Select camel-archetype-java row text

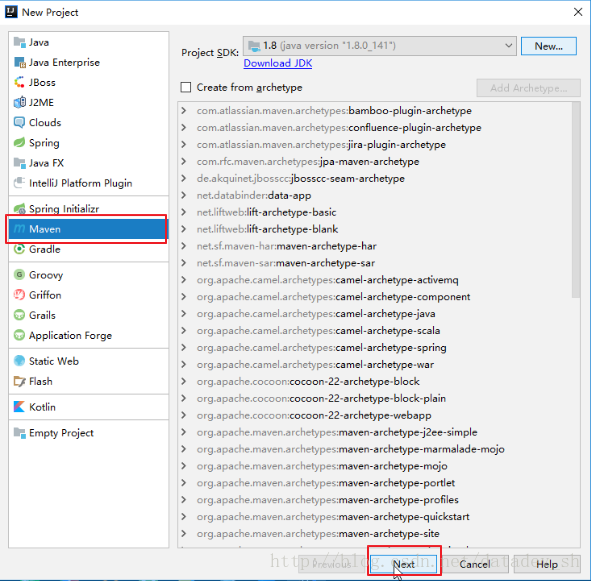(x=316, y=314)
